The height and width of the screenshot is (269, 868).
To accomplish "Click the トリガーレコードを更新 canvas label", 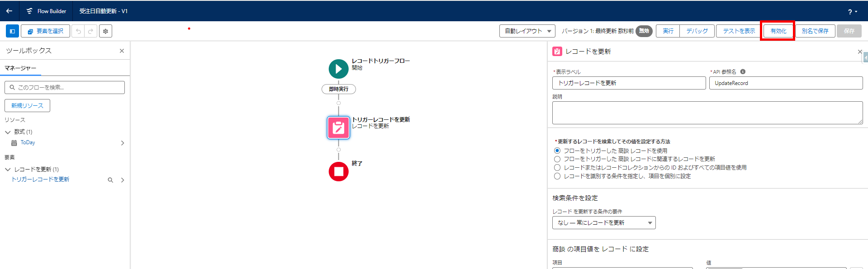I will click(x=381, y=120).
